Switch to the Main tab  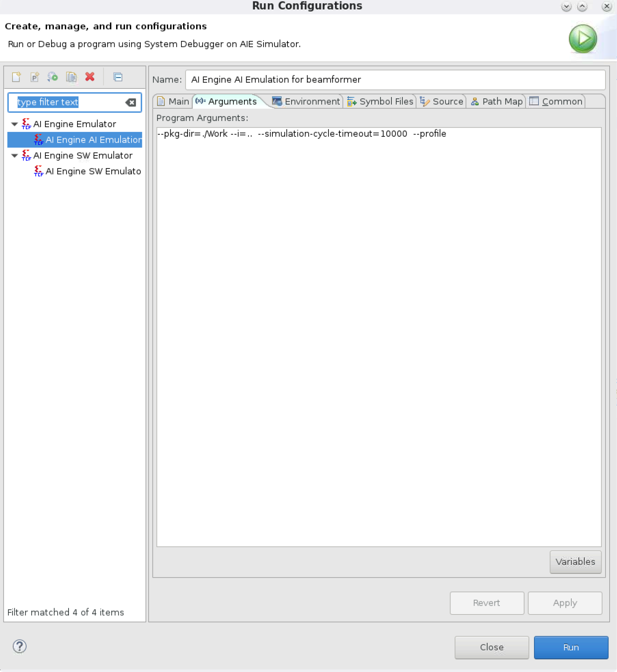click(173, 102)
